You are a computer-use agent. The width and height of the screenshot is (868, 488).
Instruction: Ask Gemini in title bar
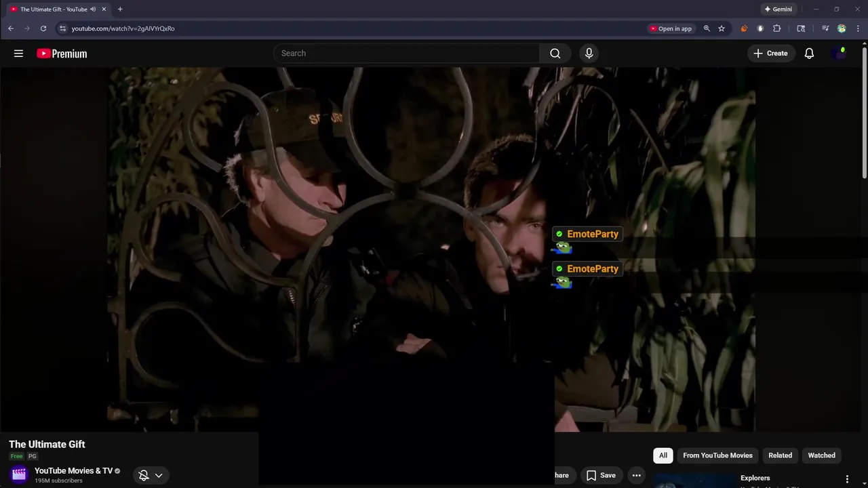click(778, 9)
